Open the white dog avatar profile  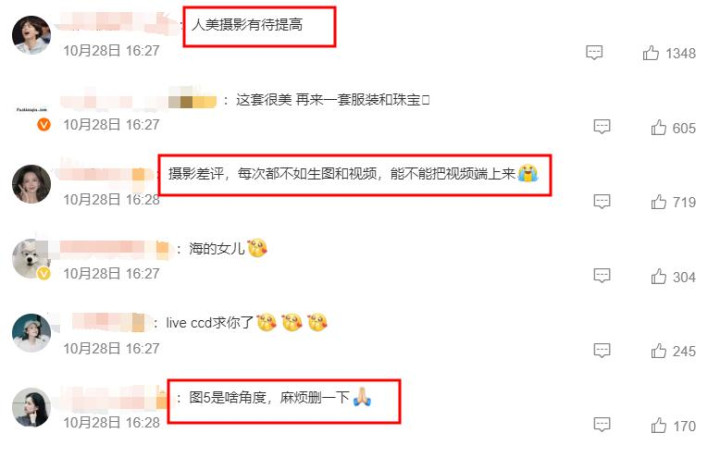pos(31,259)
